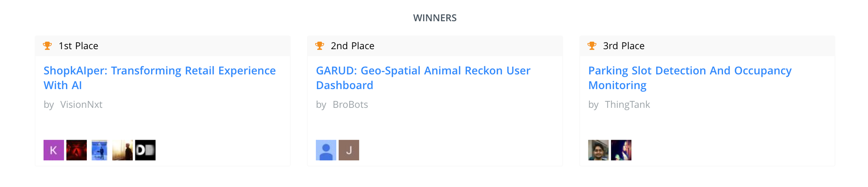Open the GARUD: Geo-Spatial Animal Reckon project link
868x187 pixels.
point(423,78)
